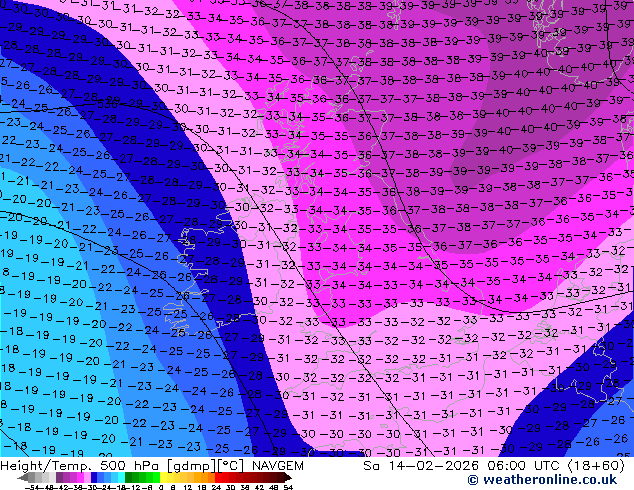This screenshot has height=490, width=634.
Task: Click the '[gdmp]' unit label in title
Action: (191, 466)
